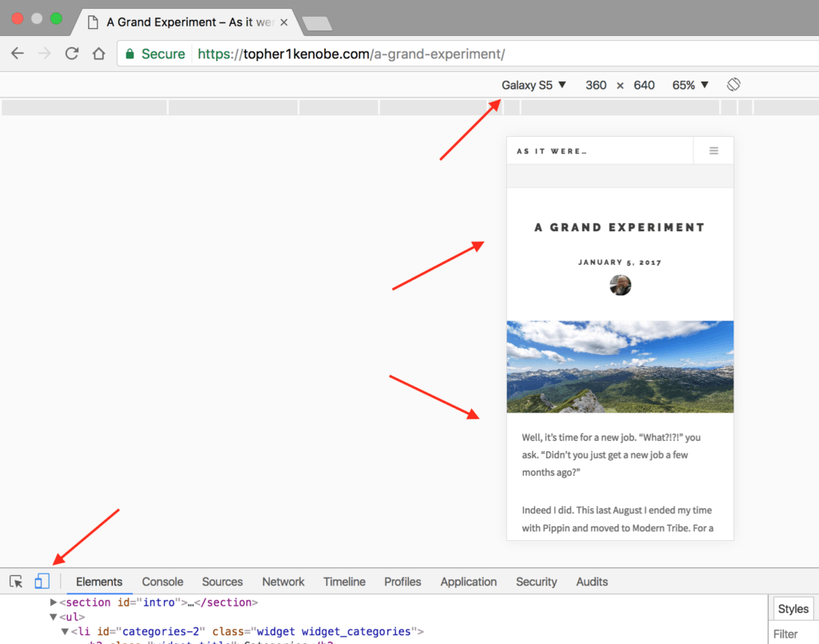
Task: Close the A Grand Experiment tab
Action: [284, 22]
